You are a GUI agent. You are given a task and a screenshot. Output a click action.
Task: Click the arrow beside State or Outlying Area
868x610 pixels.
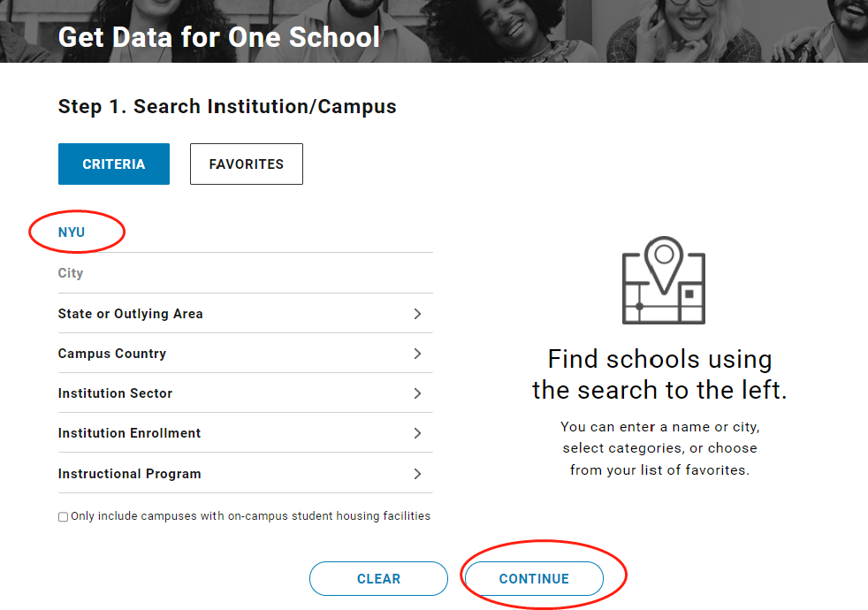tap(417, 314)
